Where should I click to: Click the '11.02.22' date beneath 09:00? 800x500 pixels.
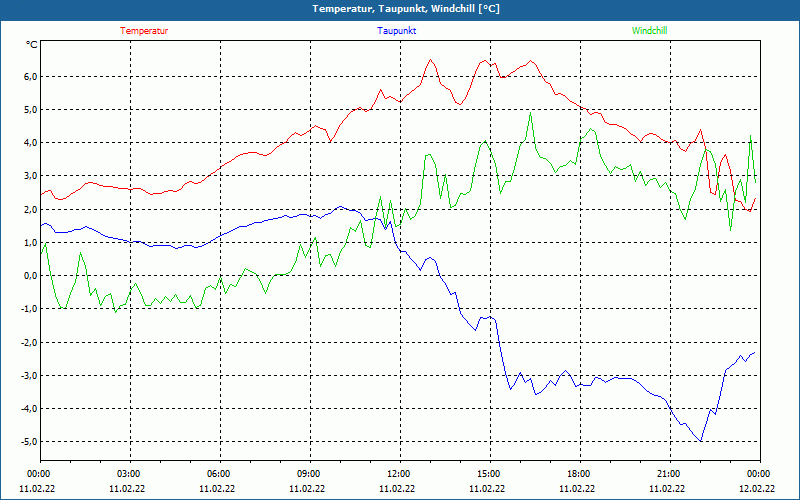tap(307, 488)
